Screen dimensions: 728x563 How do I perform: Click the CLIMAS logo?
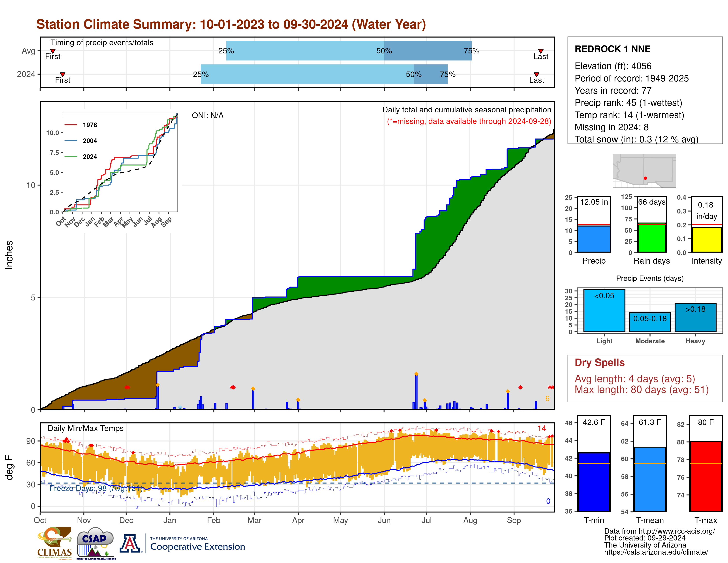tap(55, 543)
